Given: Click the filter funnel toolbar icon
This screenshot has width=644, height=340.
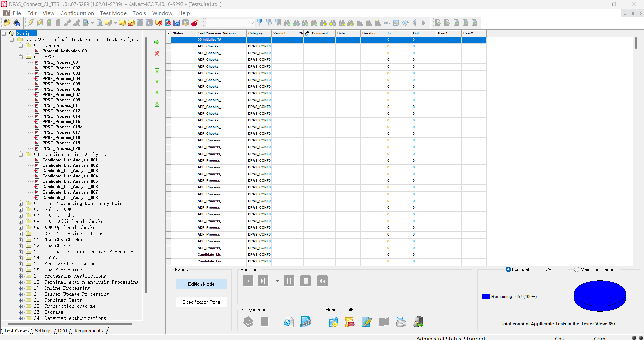Looking at the screenshot, I should [260, 23].
